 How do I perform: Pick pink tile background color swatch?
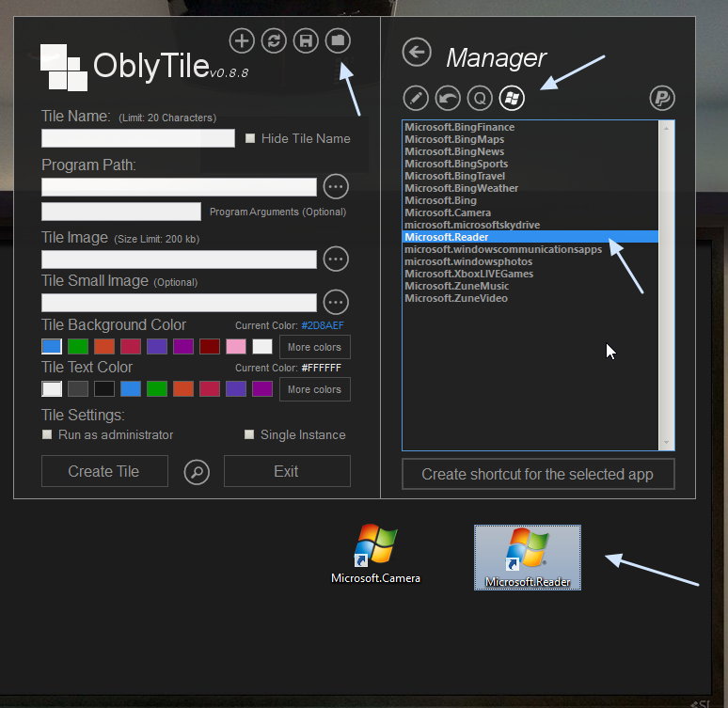click(236, 346)
